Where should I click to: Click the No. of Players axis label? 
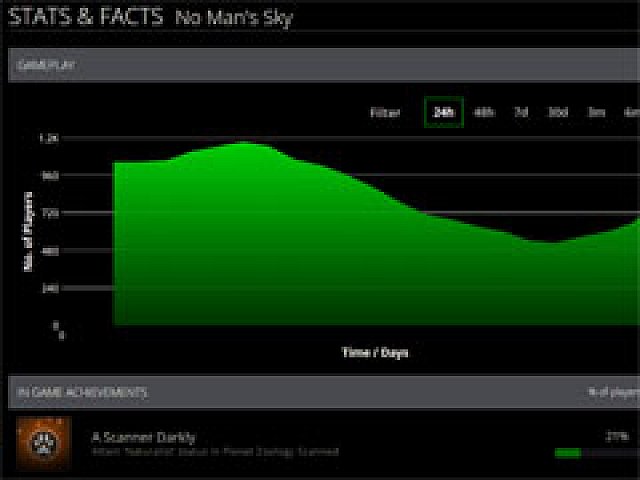(x=28, y=231)
